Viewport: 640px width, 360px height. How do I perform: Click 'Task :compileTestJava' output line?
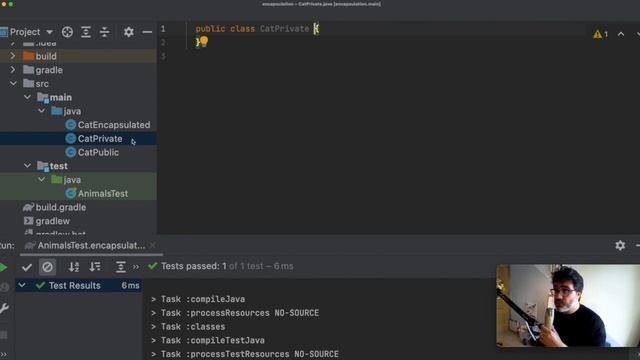208,340
